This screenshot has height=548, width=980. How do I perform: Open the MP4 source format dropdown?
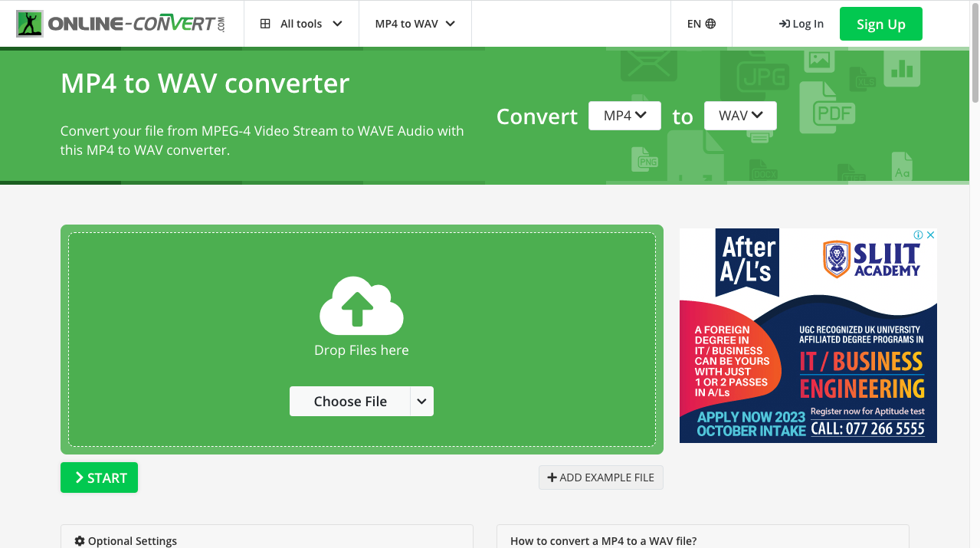coord(624,116)
